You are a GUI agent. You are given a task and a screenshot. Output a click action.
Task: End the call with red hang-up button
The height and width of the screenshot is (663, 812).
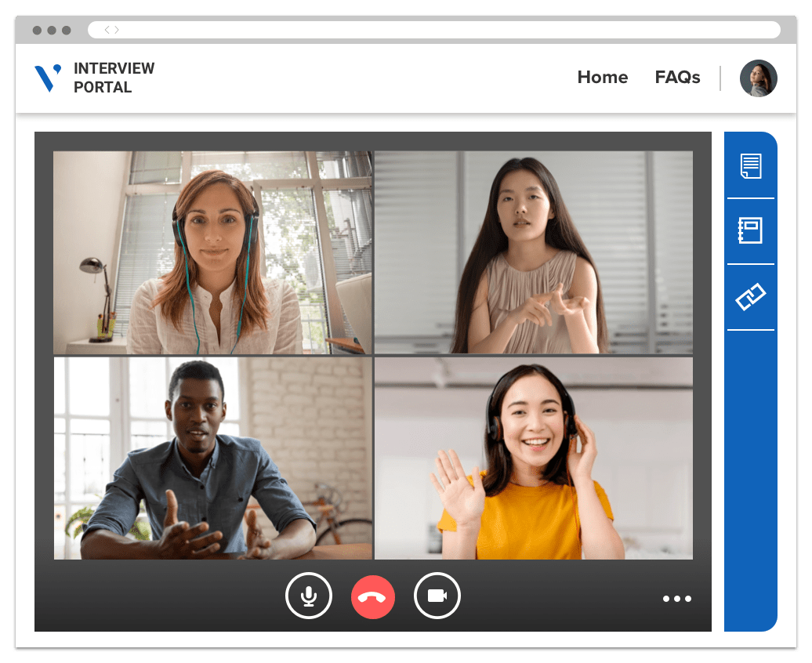[373, 596]
